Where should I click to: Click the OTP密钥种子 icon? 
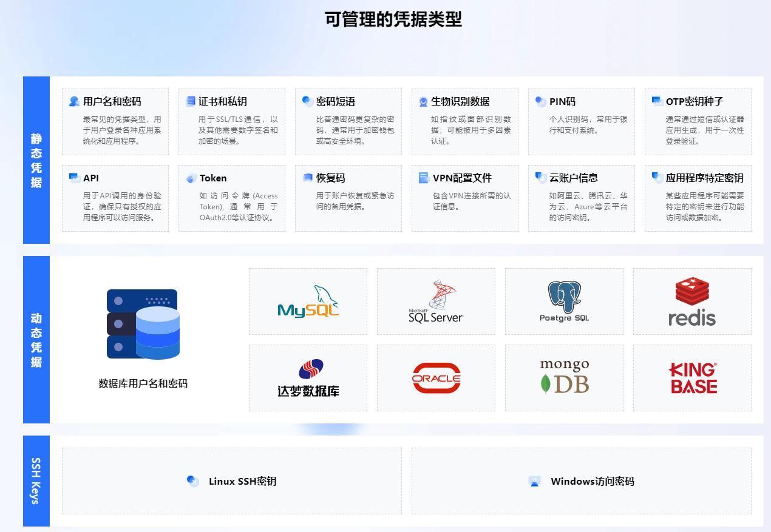[x=657, y=101]
